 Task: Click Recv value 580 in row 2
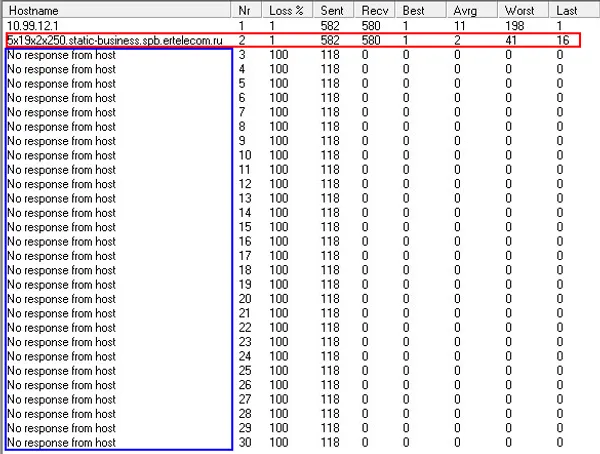pos(371,40)
